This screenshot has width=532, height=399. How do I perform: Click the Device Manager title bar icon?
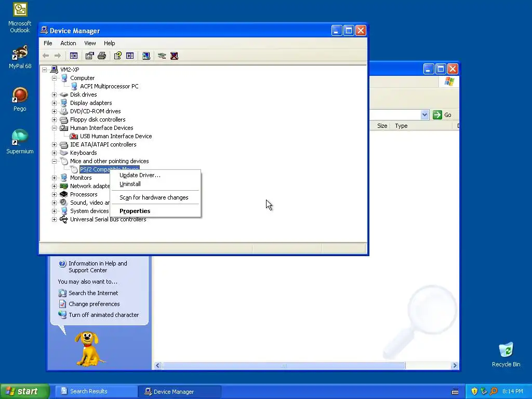[44, 31]
